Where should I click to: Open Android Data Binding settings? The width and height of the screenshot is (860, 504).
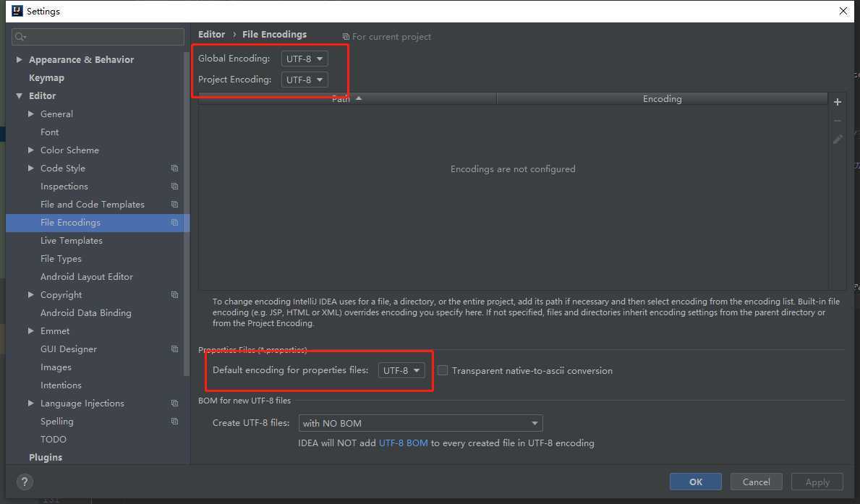85,313
